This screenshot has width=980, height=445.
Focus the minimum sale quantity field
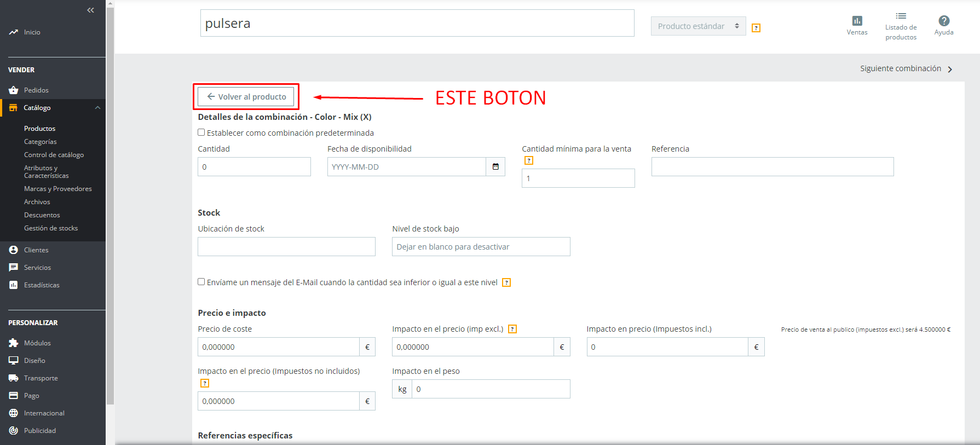pyautogui.click(x=578, y=178)
